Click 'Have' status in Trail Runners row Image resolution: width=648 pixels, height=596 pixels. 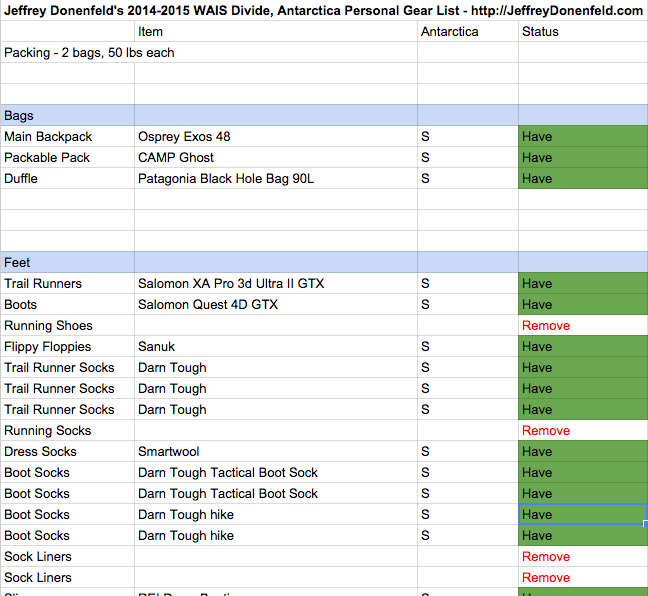pos(583,284)
